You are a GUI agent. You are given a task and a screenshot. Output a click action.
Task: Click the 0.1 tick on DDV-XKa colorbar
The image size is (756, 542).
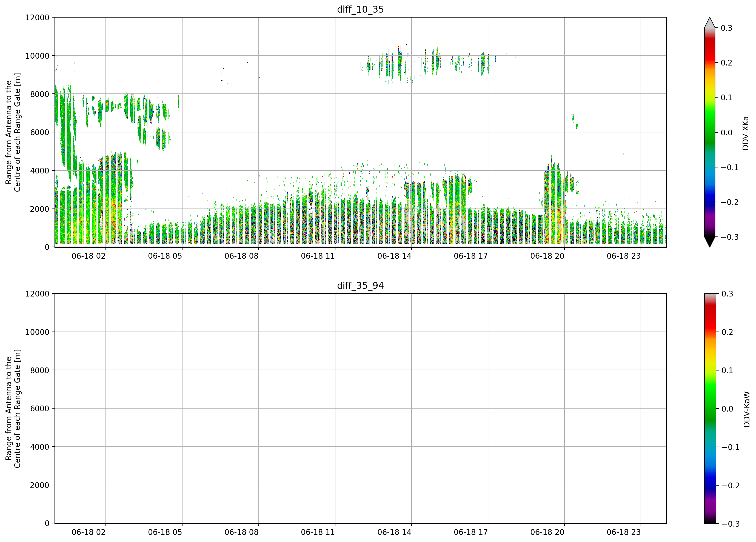(x=726, y=98)
